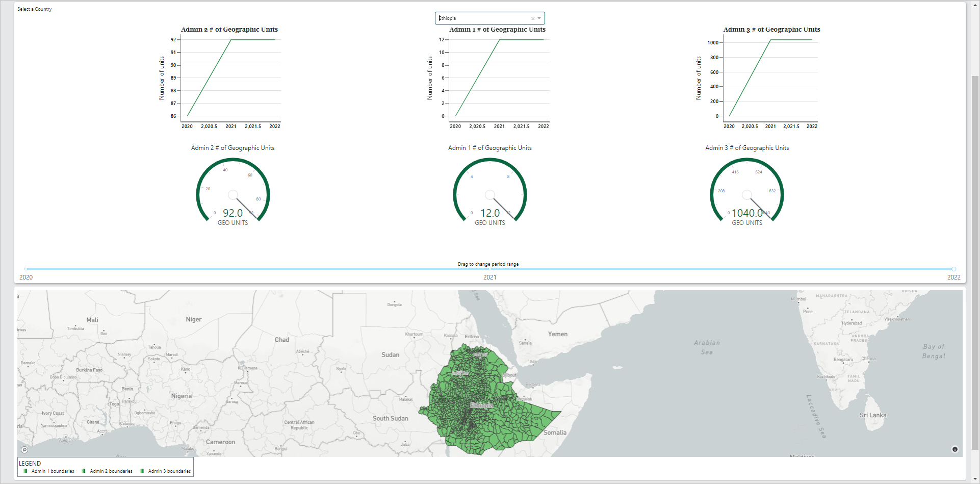The height and width of the screenshot is (484, 980).
Task: Clear the Ethiopia selection with the X icon
Action: (x=532, y=18)
